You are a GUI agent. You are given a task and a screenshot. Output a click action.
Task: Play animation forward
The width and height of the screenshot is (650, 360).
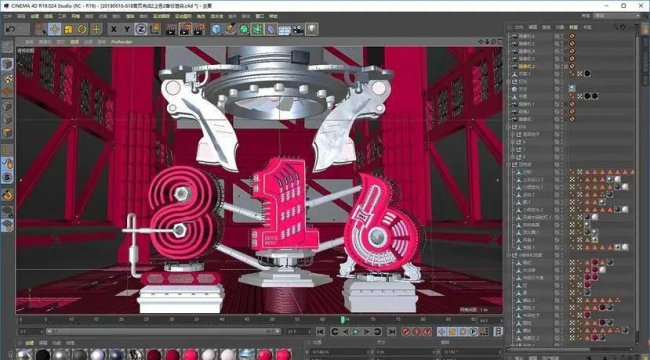356,331
